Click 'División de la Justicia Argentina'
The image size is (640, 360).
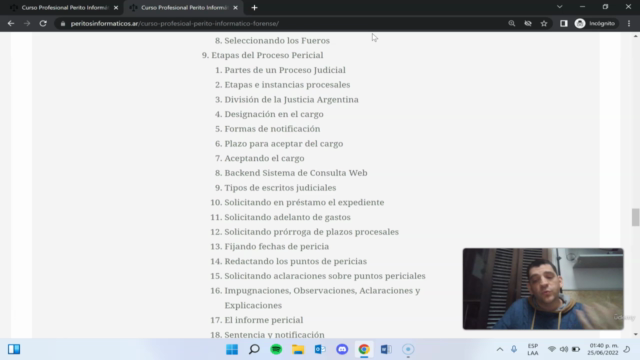[x=291, y=99]
